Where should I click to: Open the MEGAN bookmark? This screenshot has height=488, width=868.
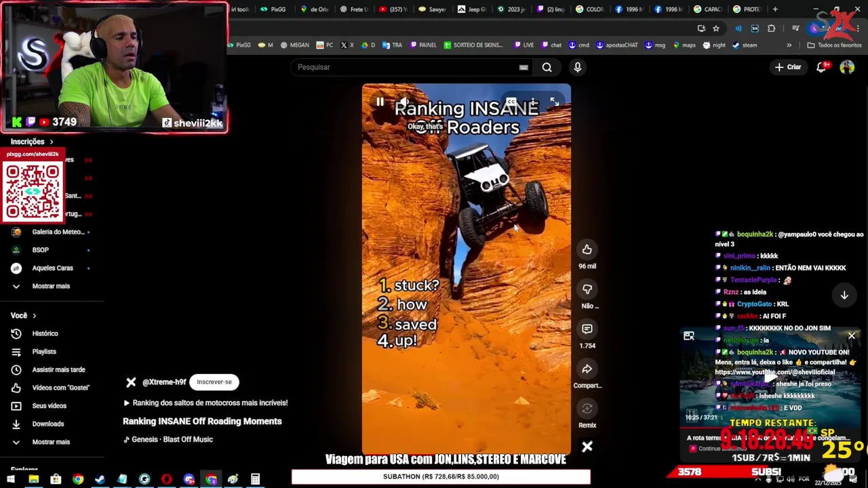[294, 45]
